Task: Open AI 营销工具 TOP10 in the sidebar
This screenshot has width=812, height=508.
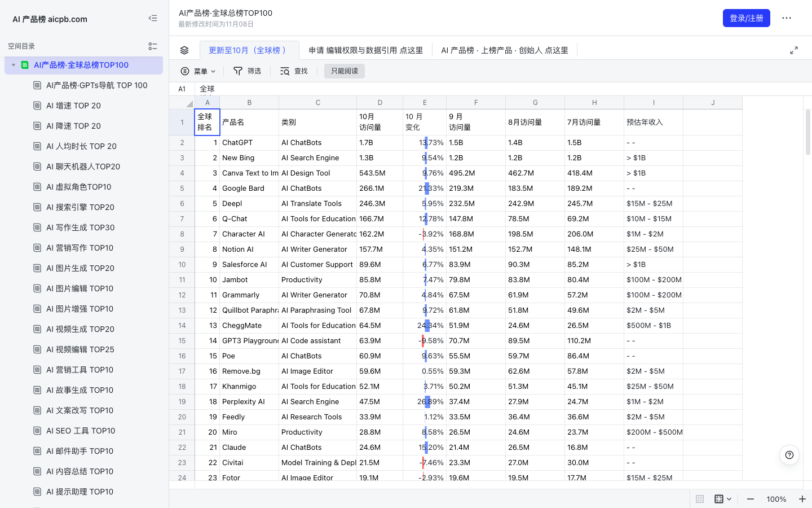Action: [80, 370]
